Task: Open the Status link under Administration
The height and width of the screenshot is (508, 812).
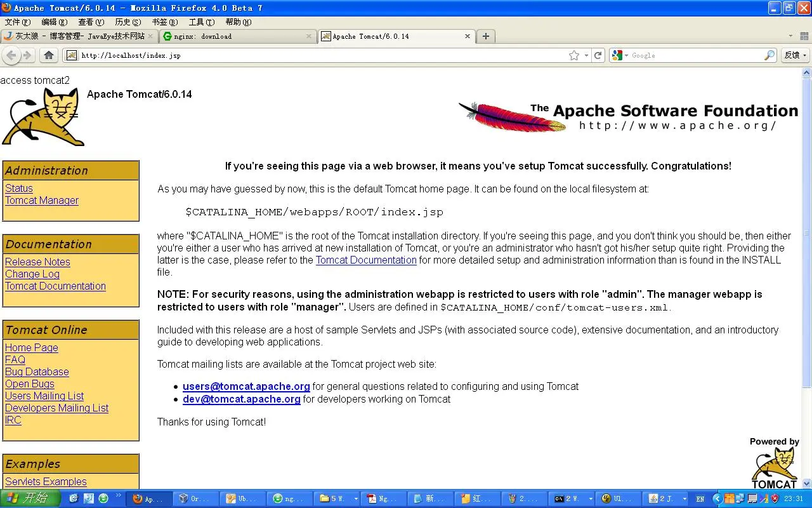Action: (19, 188)
